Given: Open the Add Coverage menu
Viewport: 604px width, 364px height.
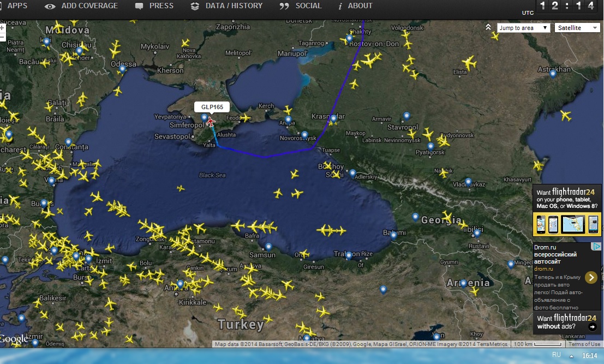Looking at the screenshot, I should coord(81,6).
